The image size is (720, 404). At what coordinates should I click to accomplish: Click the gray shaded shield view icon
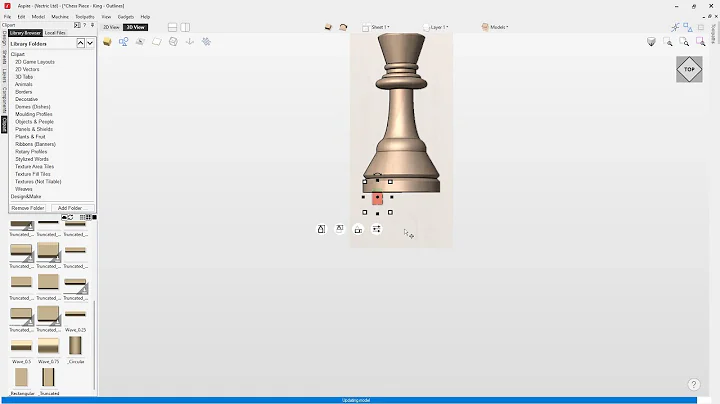point(651,42)
